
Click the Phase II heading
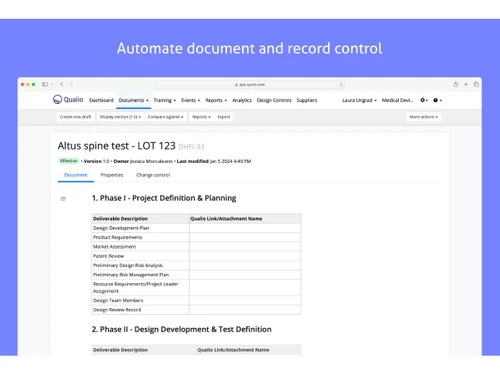pos(182,329)
